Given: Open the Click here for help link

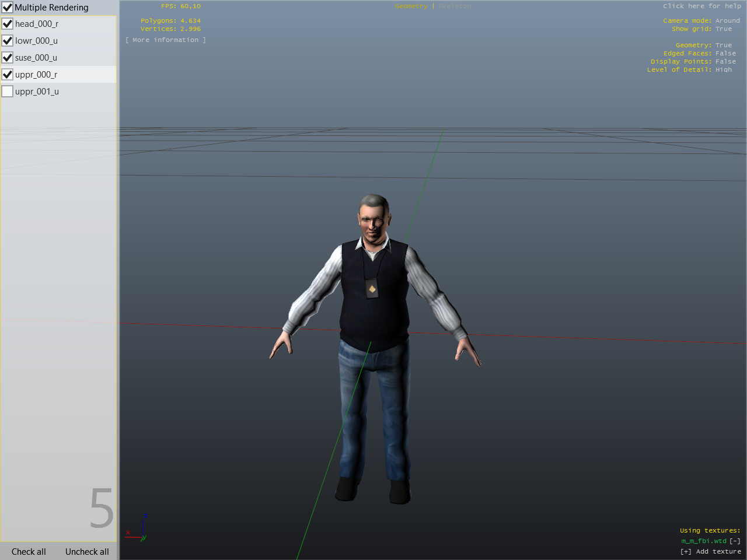Looking at the screenshot, I should click(701, 6).
